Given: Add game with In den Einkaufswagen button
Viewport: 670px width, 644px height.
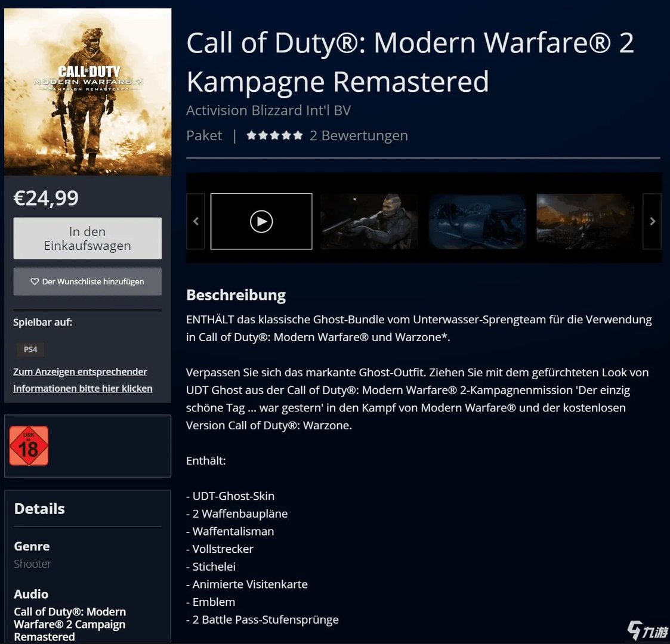Looking at the screenshot, I should pyautogui.click(x=88, y=239).
